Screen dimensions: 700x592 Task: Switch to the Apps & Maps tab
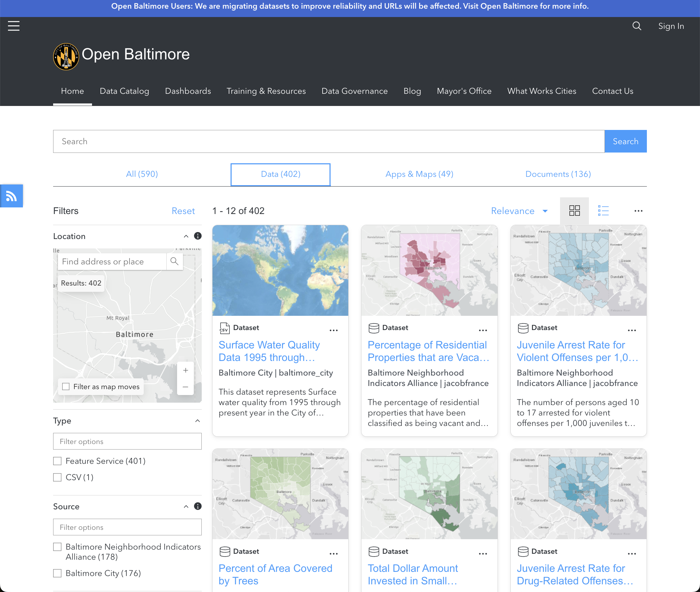(419, 174)
